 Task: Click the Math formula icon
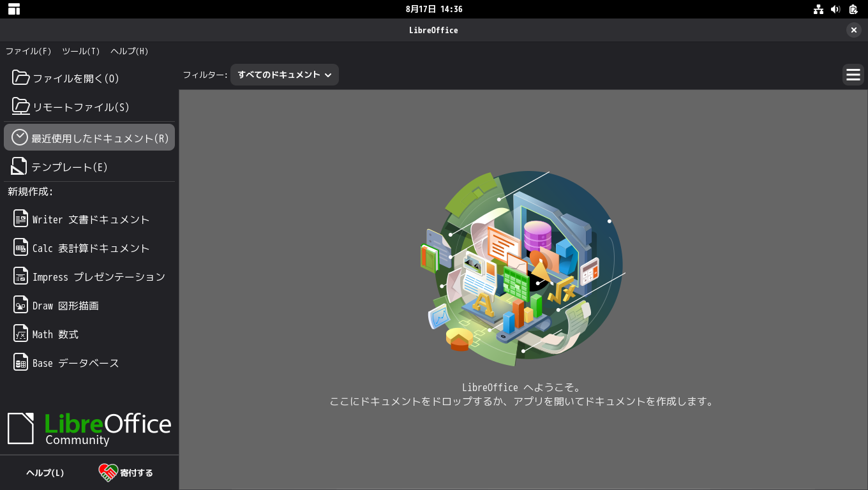click(21, 334)
